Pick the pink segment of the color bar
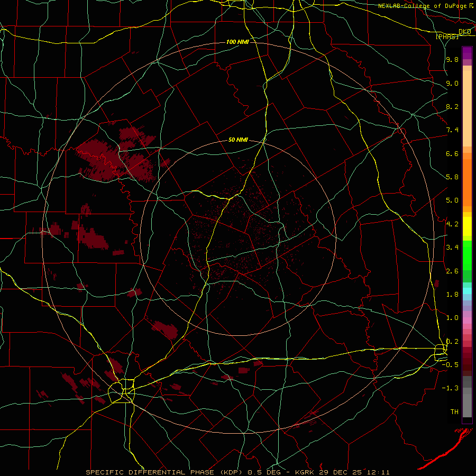The image size is (476, 476). point(467,321)
